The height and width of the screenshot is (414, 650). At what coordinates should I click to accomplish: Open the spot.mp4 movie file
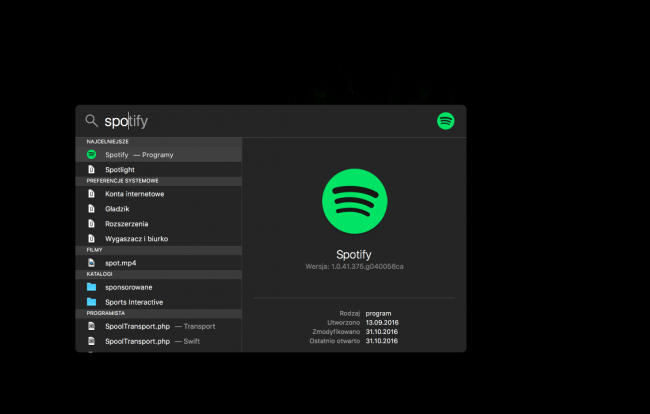click(159, 263)
